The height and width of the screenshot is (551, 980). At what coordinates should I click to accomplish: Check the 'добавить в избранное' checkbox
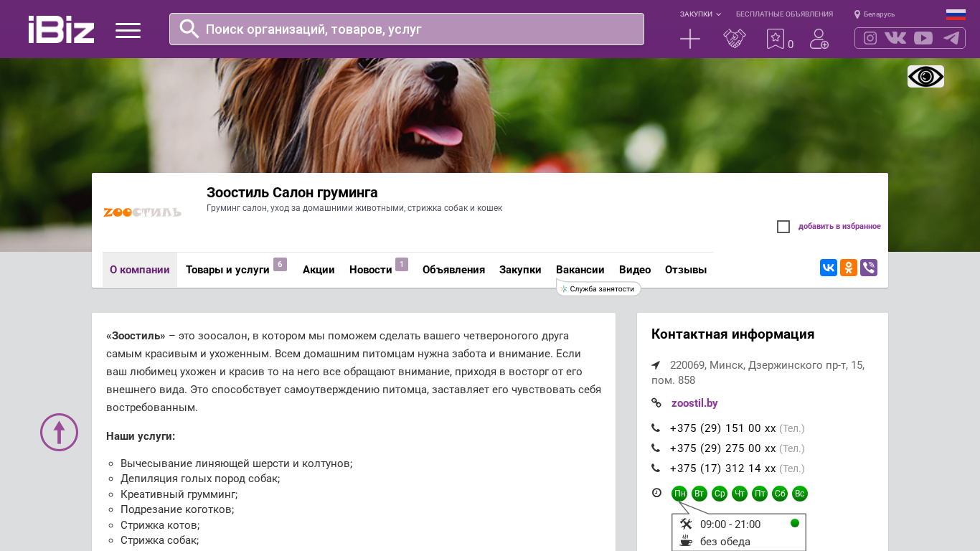[783, 227]
